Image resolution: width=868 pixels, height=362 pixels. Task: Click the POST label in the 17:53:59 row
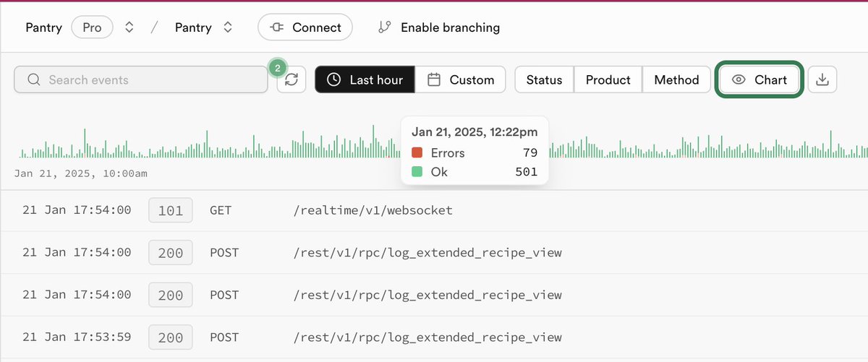(224, 337)
